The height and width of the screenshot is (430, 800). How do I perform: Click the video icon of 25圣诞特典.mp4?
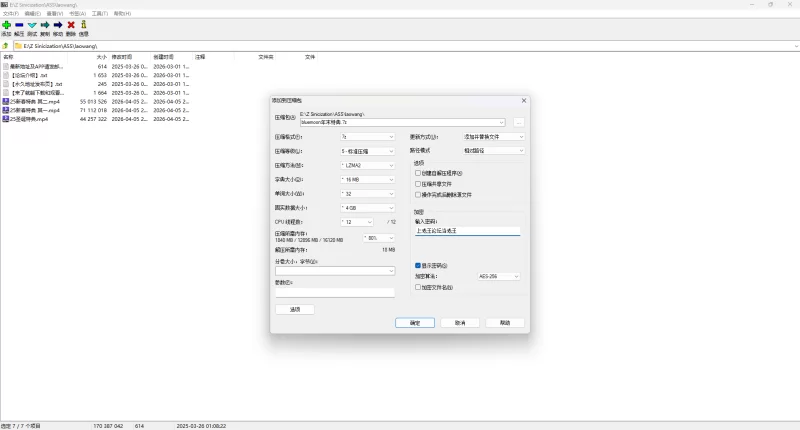[x=6, y=119]
